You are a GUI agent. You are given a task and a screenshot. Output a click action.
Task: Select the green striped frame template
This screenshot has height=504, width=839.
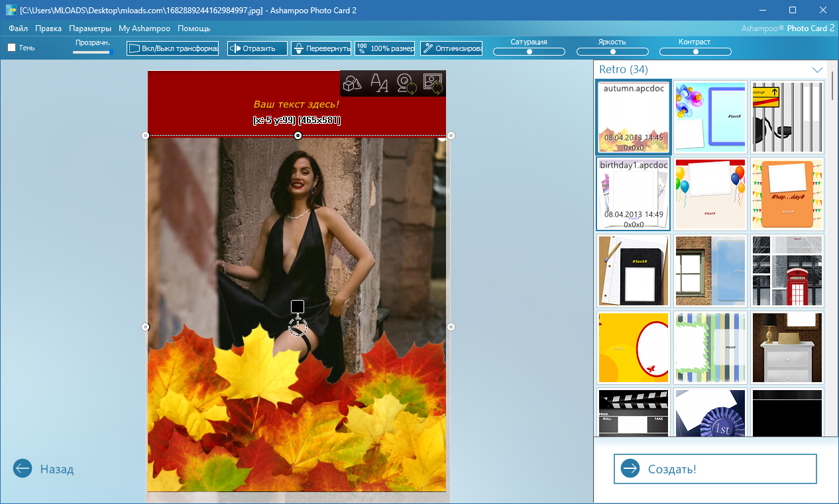(x=710, y=348)
